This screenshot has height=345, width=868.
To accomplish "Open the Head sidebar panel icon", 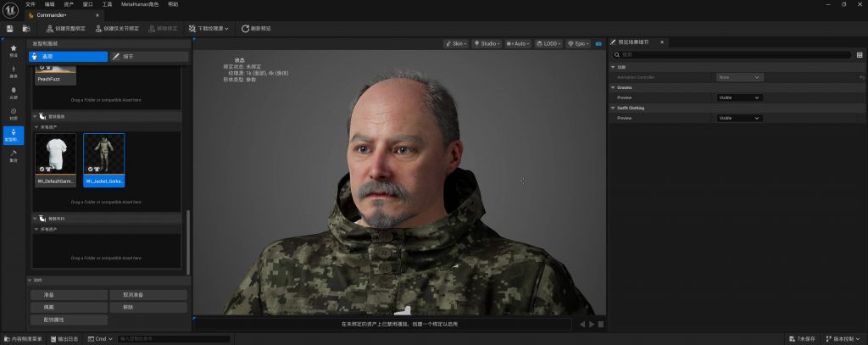I will [x=13, y=92].
